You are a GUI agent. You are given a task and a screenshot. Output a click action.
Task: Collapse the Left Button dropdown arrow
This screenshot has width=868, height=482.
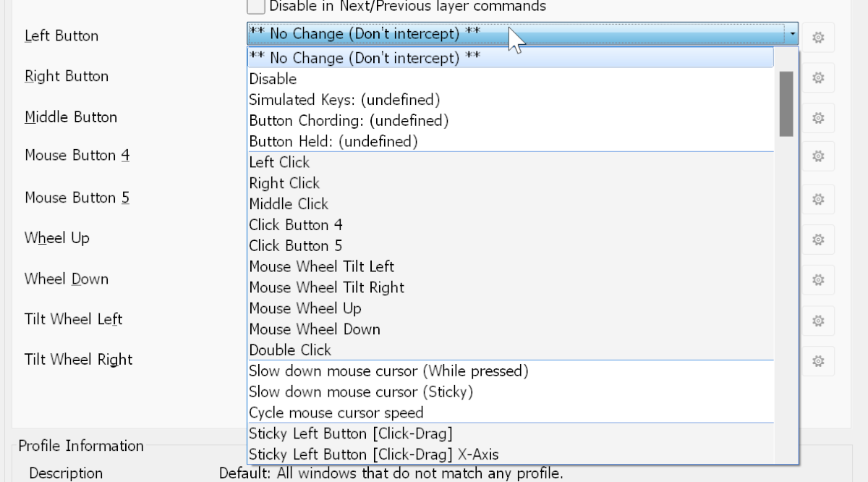(792, 34)
